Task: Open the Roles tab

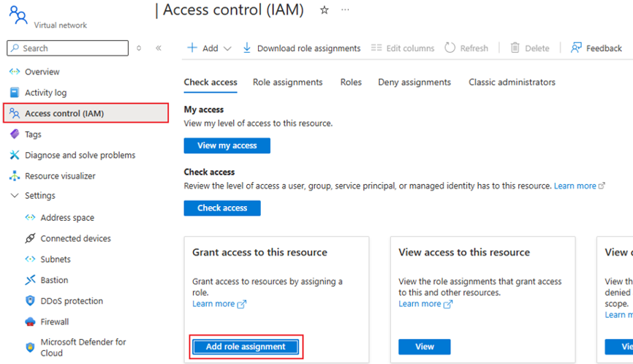Action: pyautogui.click(x=351, y=83)
